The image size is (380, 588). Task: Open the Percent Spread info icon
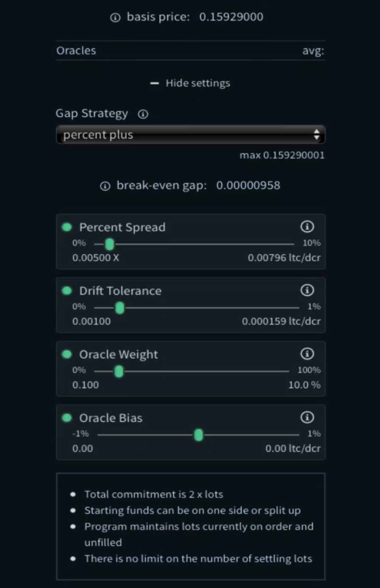pos(307,227)
